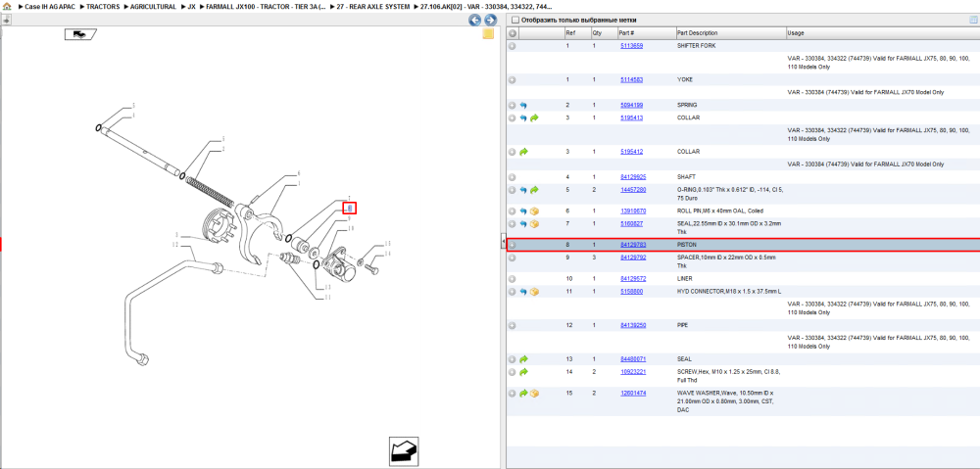This screenshot has height=469, width=980.
Task: Click green arrow icon for part 84480071
Action: coord(523,359)
